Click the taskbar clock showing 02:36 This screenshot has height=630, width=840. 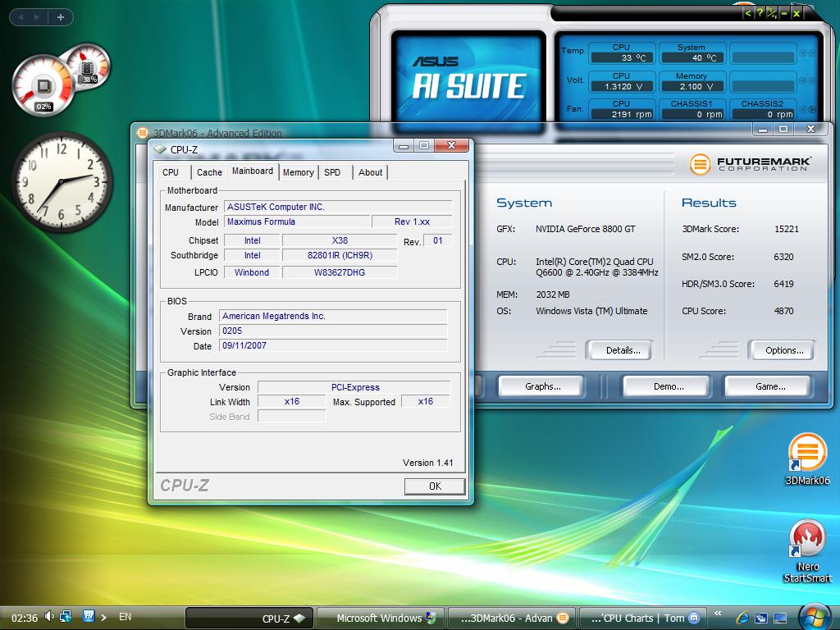(x=25, y=618)
